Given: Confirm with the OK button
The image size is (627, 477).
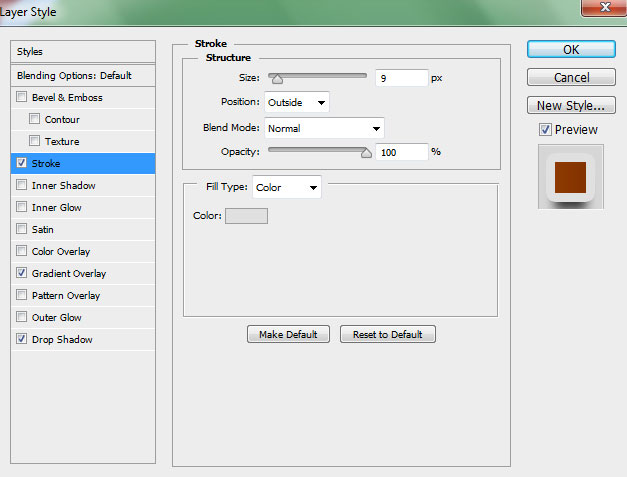Looking at the screenshot, I should (571, 49).
